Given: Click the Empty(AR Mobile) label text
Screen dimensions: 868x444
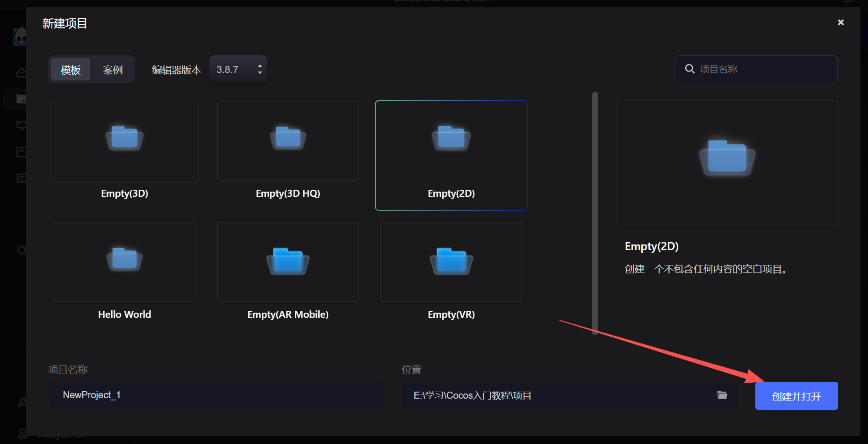Looking at the screenshot, I should point(288,315).
